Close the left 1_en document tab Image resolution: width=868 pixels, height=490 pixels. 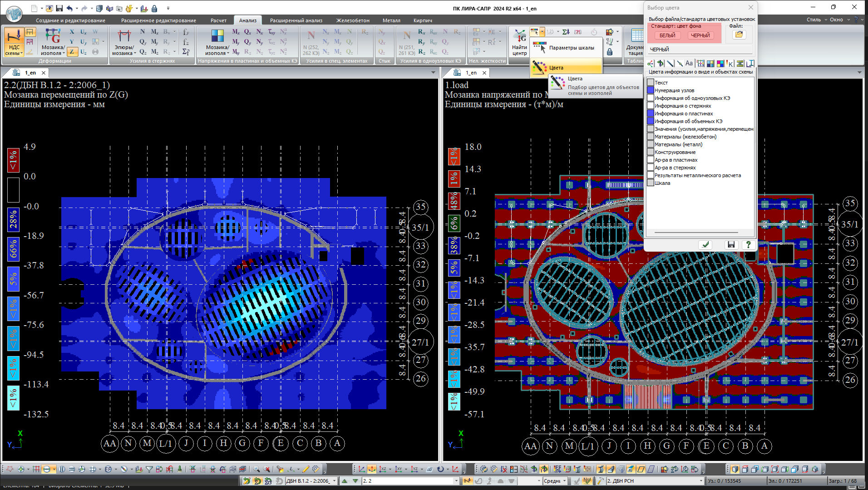[44, 73]
